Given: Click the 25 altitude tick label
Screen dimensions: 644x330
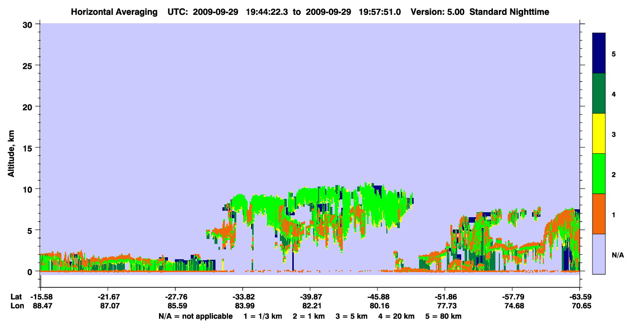Looking at the screenshot, I should (29, 65).
